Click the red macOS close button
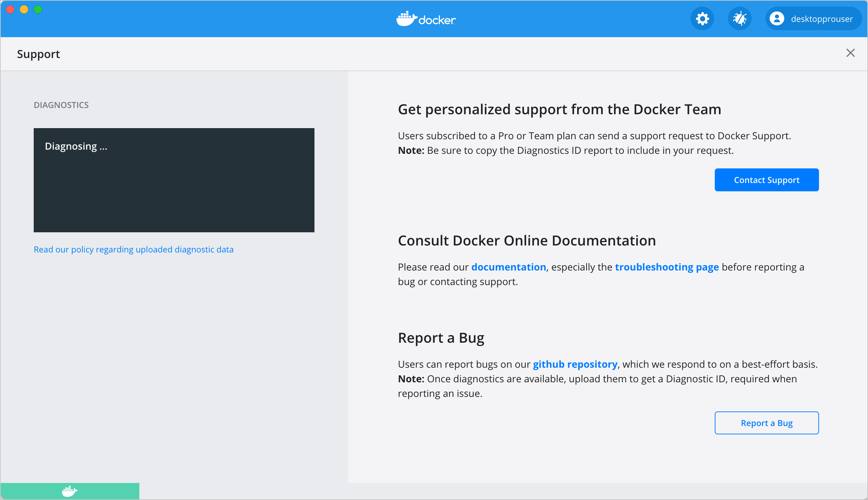Screen dimensions: 868x500 10,9
